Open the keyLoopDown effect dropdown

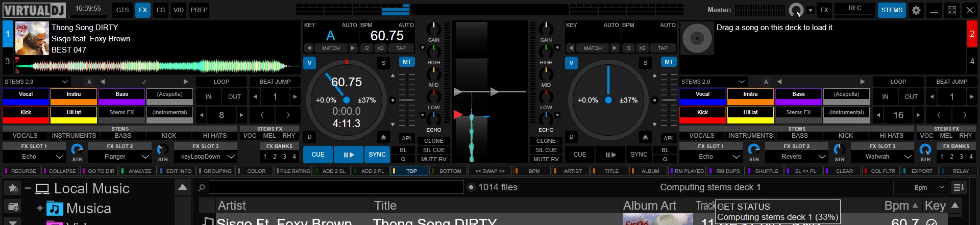[206, 157]
